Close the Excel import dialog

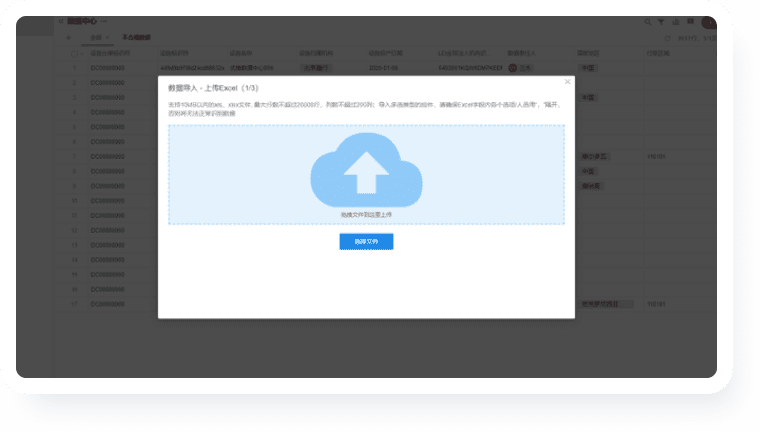pos(567,82)
